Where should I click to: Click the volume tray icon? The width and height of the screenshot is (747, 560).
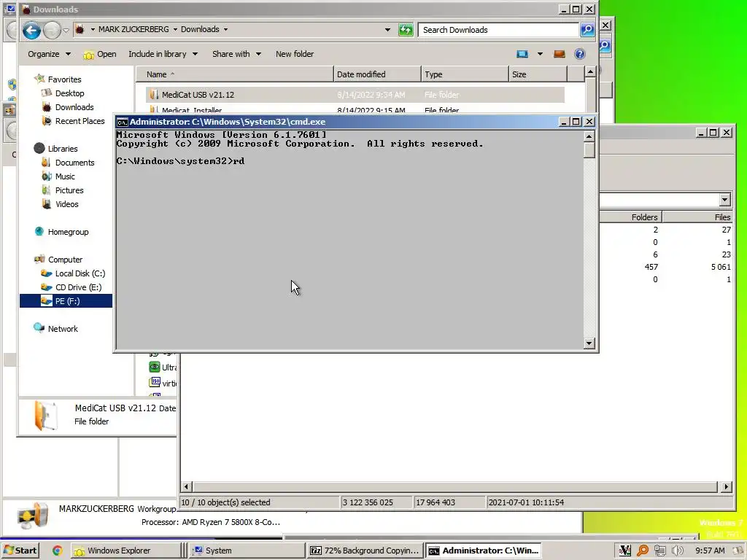[676, 551]
